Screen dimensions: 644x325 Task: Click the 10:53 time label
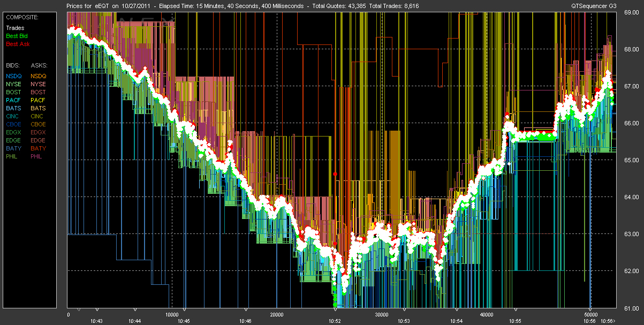(x=404, y=321)
